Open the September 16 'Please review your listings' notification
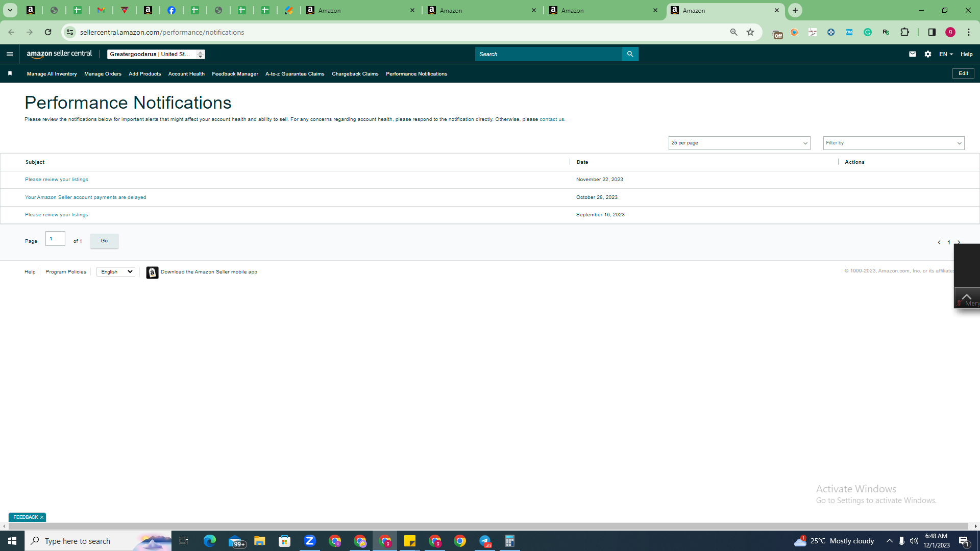 coord(57,215)
